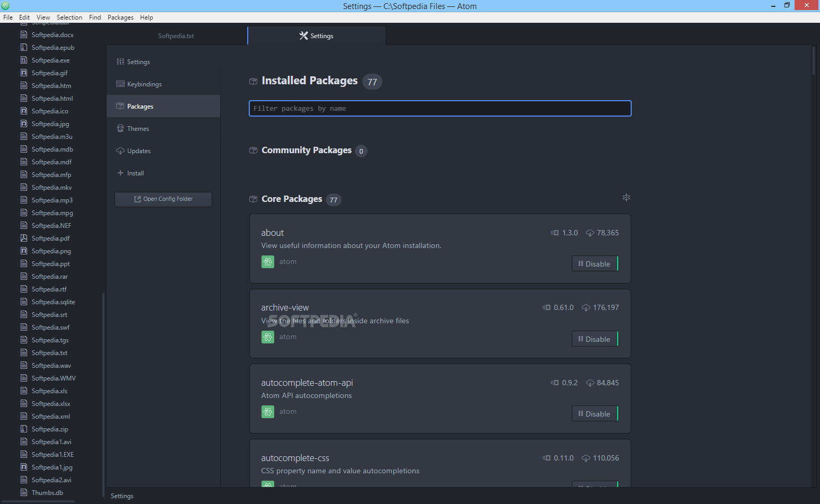Open the Install panel
The width and height of the screenshot is (820, 504).
163,173
